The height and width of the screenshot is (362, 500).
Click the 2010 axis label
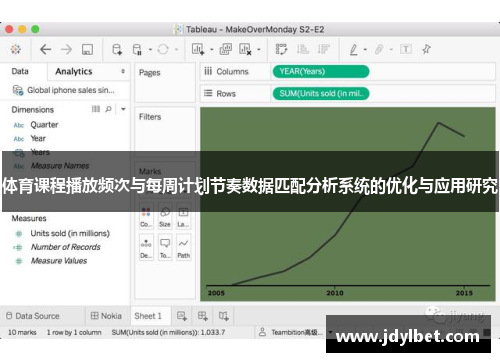[335, 293]
